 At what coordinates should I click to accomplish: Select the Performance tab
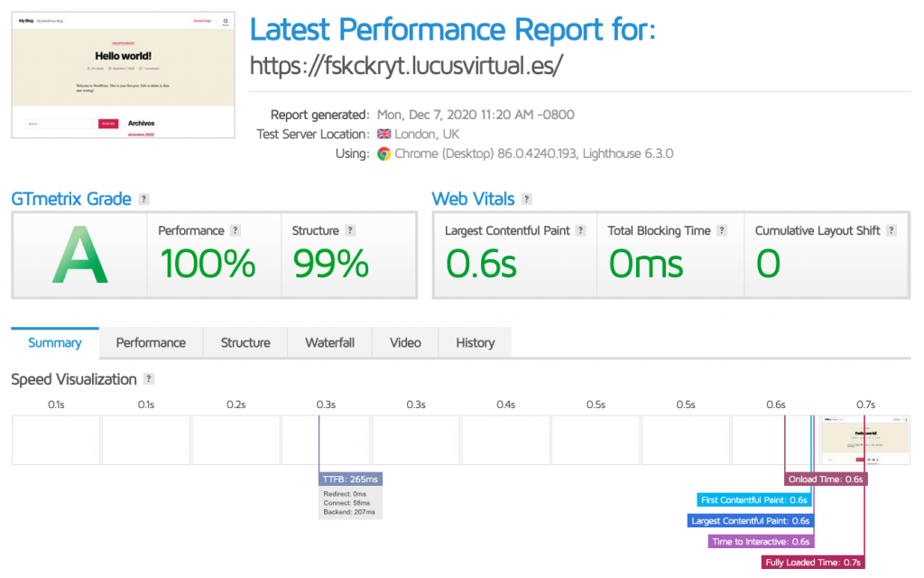click(x=151, y=342)
